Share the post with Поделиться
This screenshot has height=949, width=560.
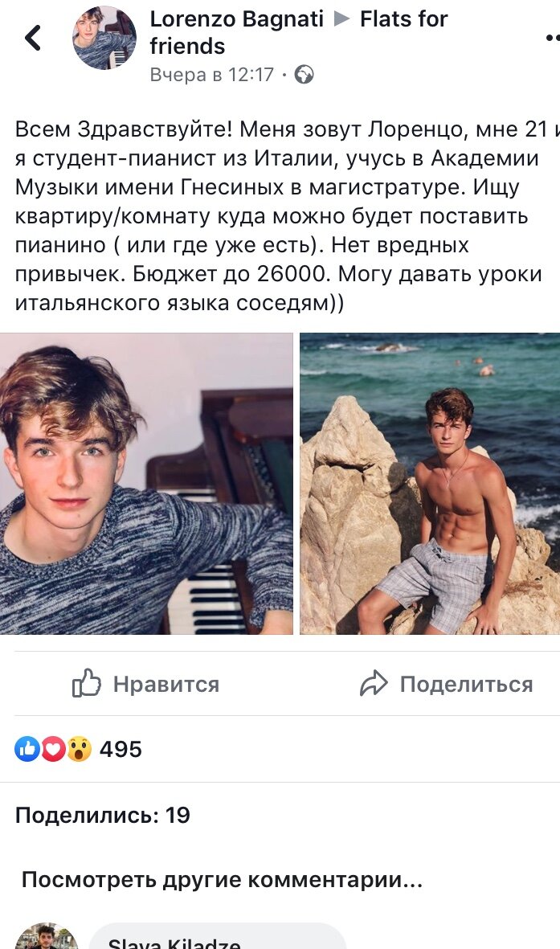point(446,684)
